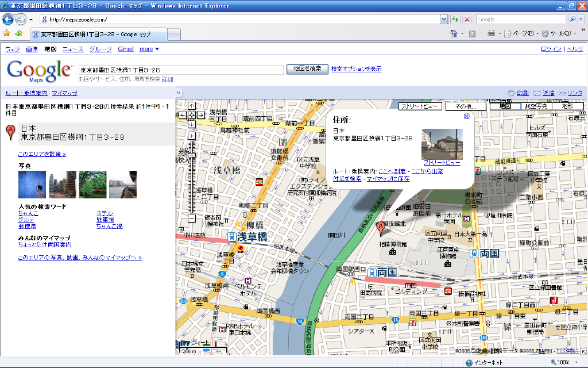Toggle the ストリートビュー overlay button

420,106
